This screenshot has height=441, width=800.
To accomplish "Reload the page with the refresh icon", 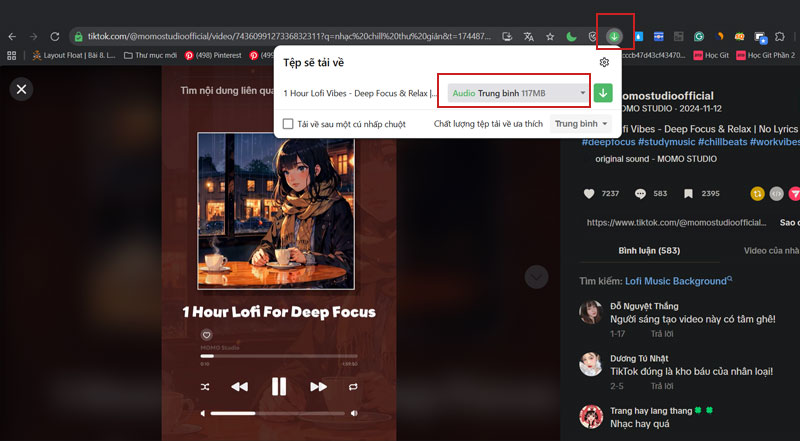I will pos(55,36).
